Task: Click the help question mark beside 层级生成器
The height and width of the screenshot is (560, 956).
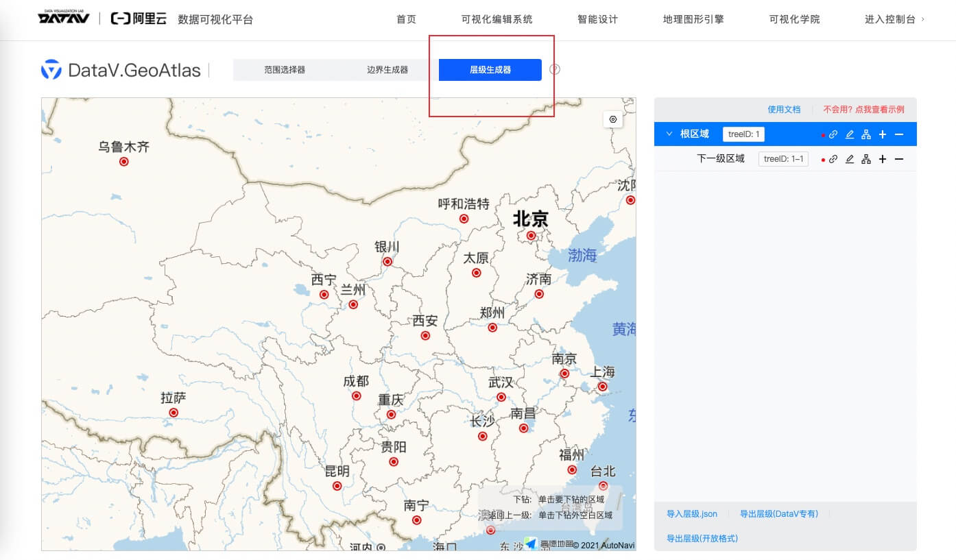Action: (x=555, y=69)
